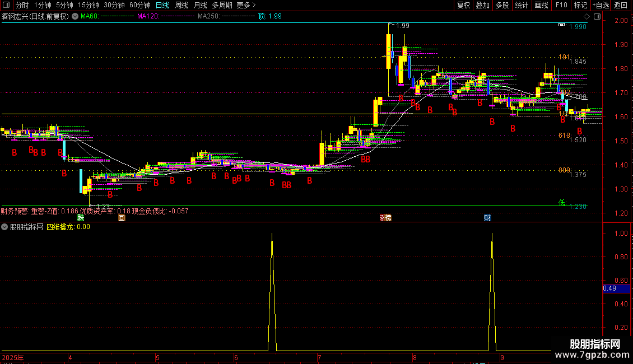The width and height of the screenshot is (633, 364).
Task: Select the 15分钟 period tab
Action: coord(89,5)
